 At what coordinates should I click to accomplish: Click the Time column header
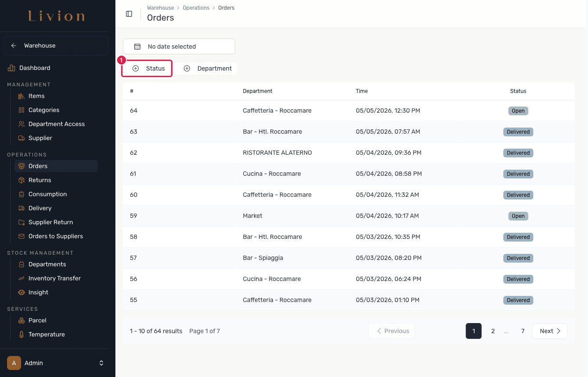tap(362, 91)
